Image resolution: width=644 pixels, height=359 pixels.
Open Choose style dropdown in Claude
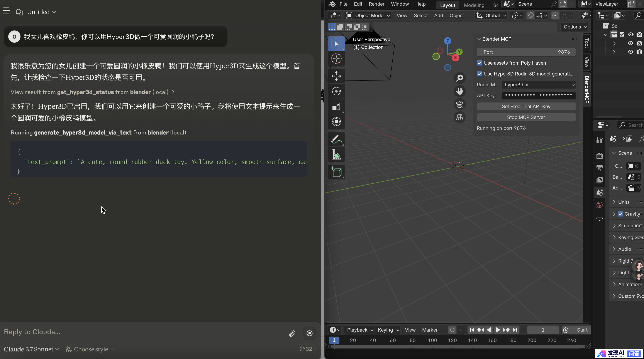coord(90,349)
